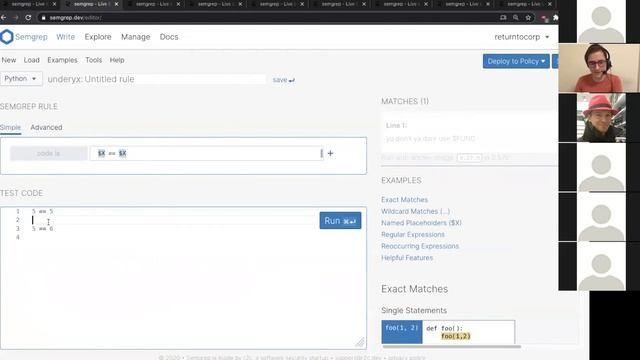This screenshot has height=360, width=640.
Task: Reload the page with the refresh icon
Action: coord(28,18)
